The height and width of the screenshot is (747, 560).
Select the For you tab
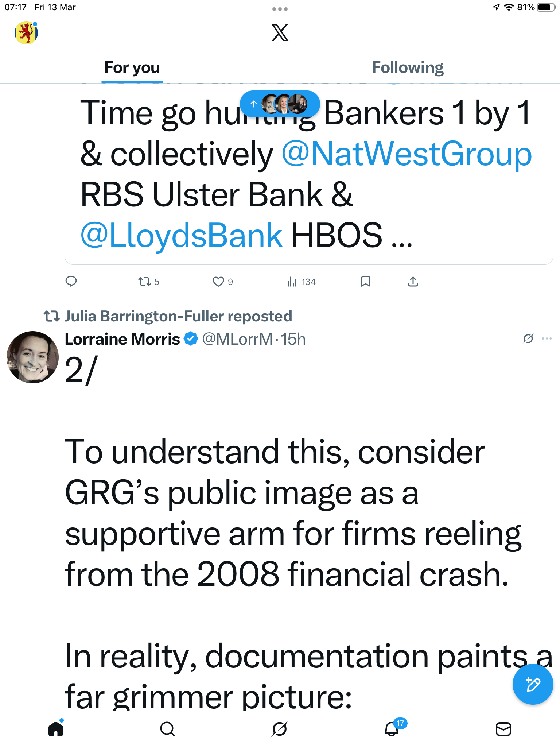point(132,68)
